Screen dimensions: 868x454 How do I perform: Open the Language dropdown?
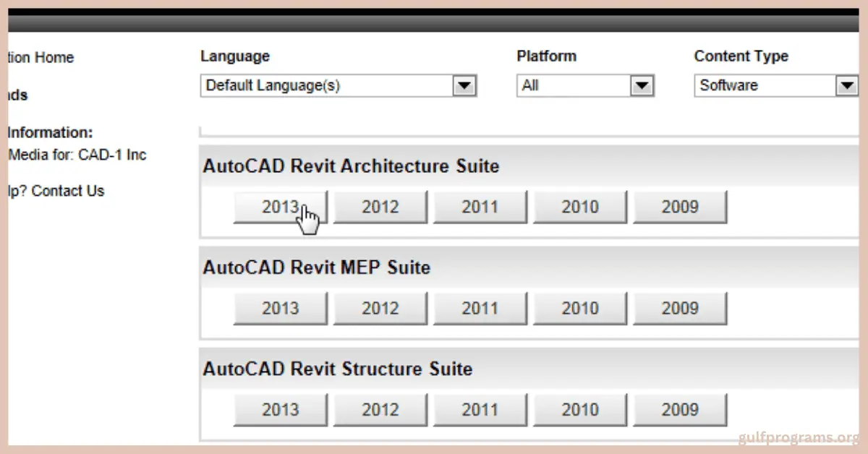pos(465,85)
